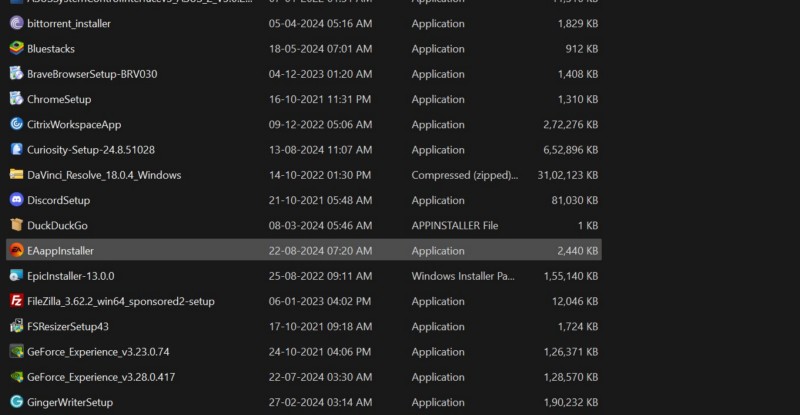The height and width of the screenshot is (415, 800).
Task: Click the 6,52,896 KB size value
Action: pyautogui.click(x=570, y=150)
